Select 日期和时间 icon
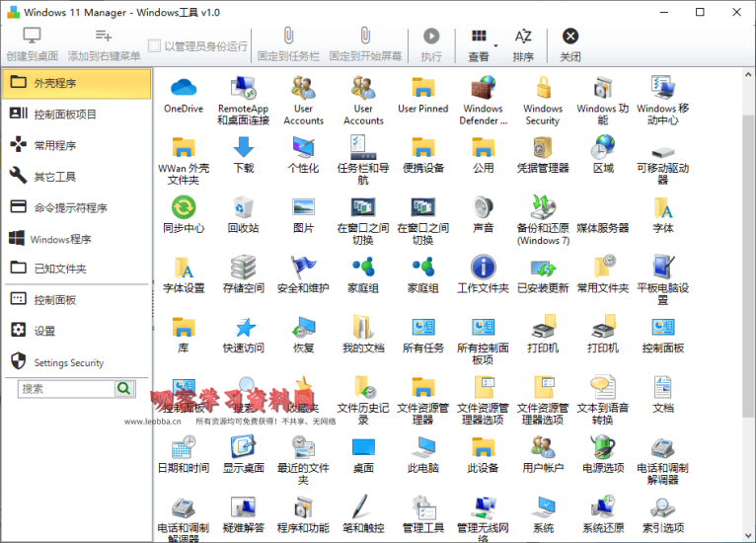The height and width of the screenshot is (543, 756). tap(184, 447)
